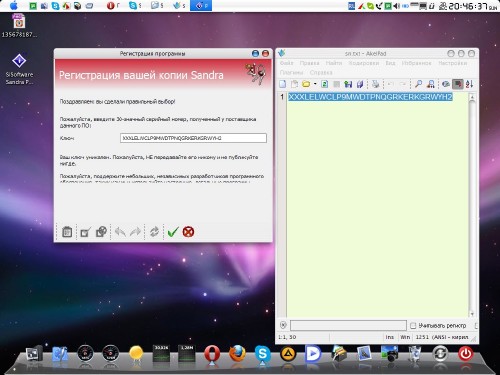
Task: Launch Firefox from the dock
Action: pos(237,354)
